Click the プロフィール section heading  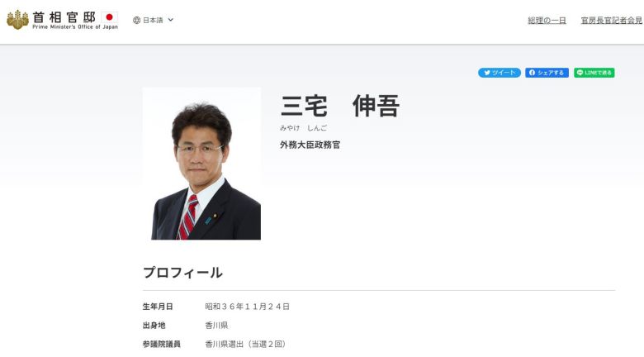click(x=182, y=273)
